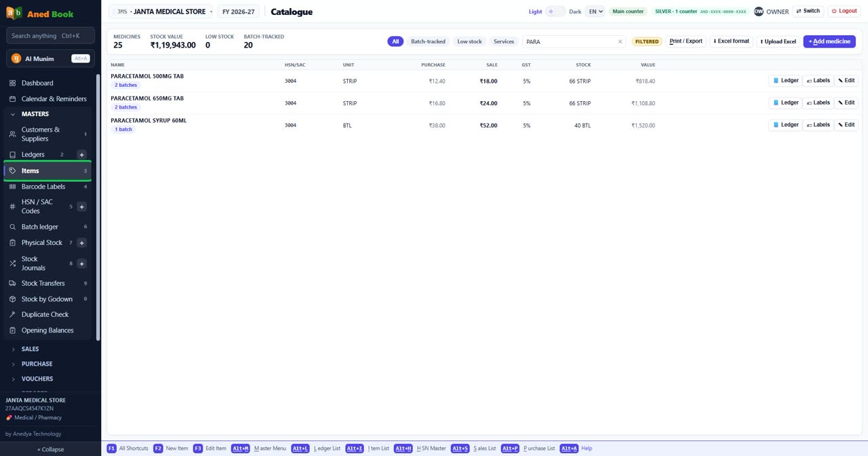
Task: Open HSN / SAC Codes hash icon
Action: pos(12,206)
